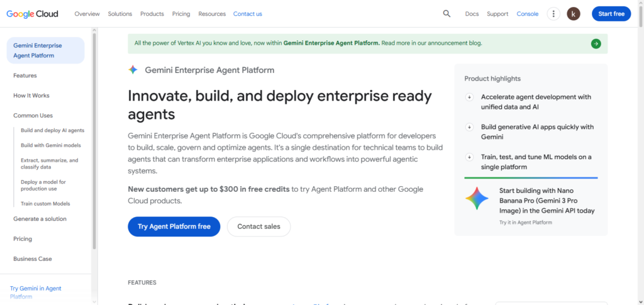This screenshot has width=644, height=305.
Task: Open the Products nav menu
Action: (x=152, y=14)
